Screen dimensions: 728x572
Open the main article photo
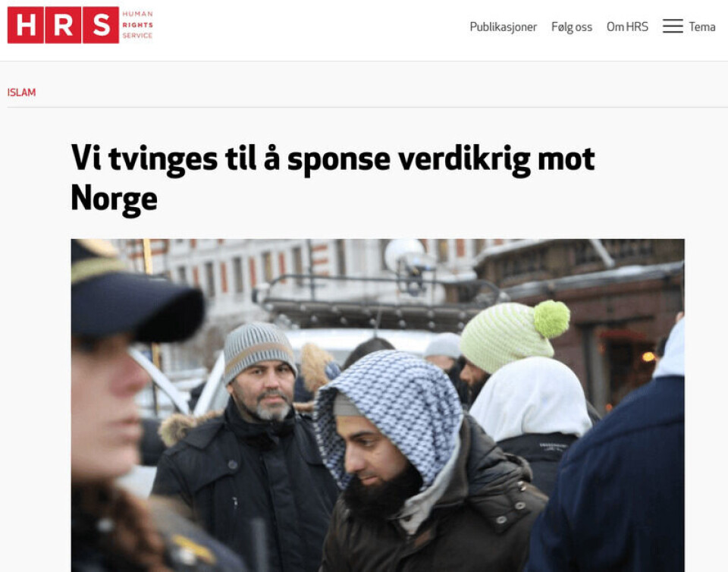point(378,405)
